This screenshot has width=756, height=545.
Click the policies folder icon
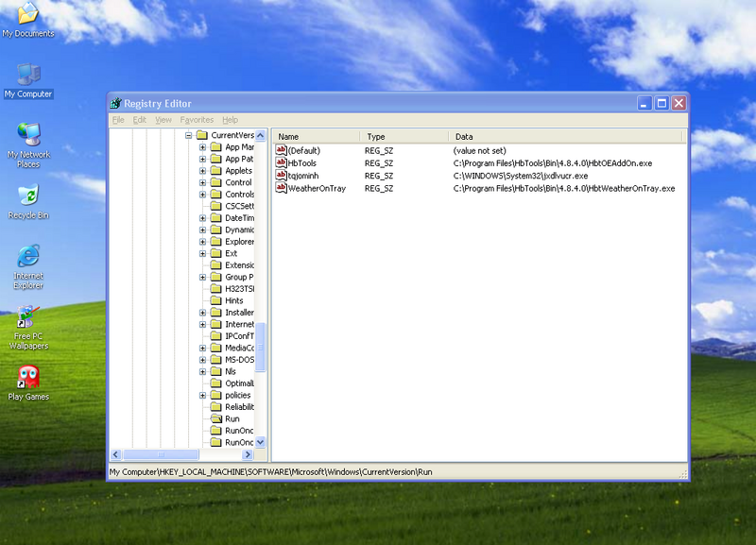click(x=216, y=395)
